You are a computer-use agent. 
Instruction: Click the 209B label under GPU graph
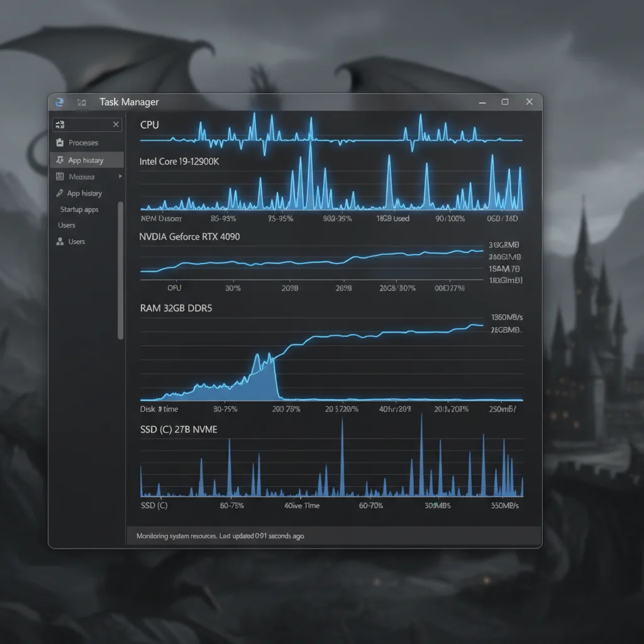[x=289, y=288]
